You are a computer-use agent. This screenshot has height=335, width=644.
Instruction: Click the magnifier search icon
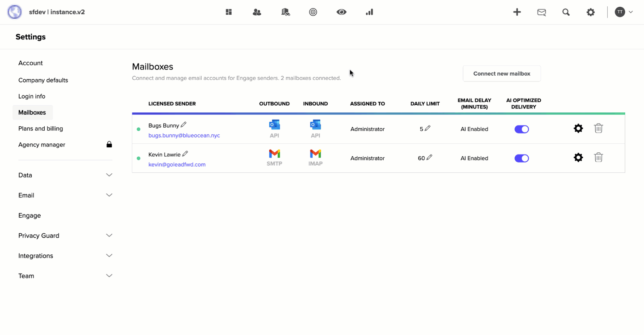pyautogui.click(x=566, y=12)
